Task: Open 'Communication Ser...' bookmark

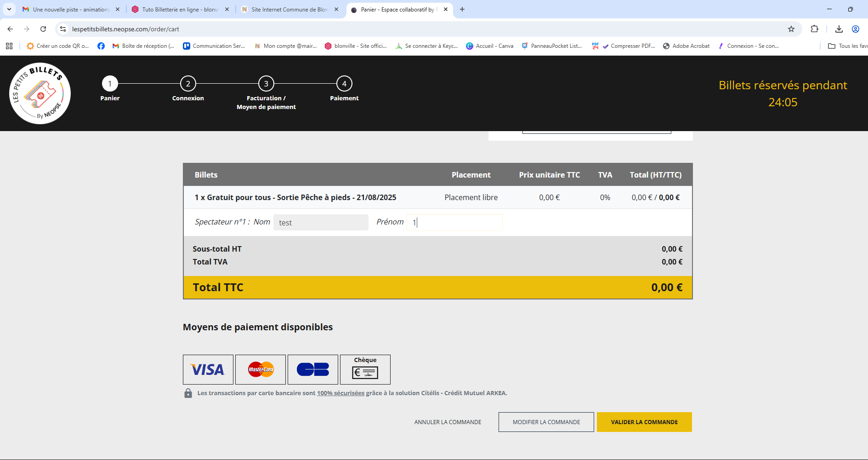Action: point(214,46)
